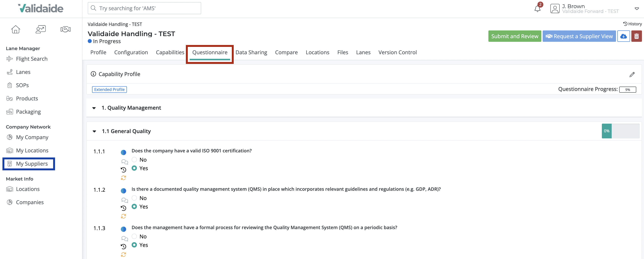Open SOPs in the sidebar
Screen dimensions: 644x259
coord(22,85)
